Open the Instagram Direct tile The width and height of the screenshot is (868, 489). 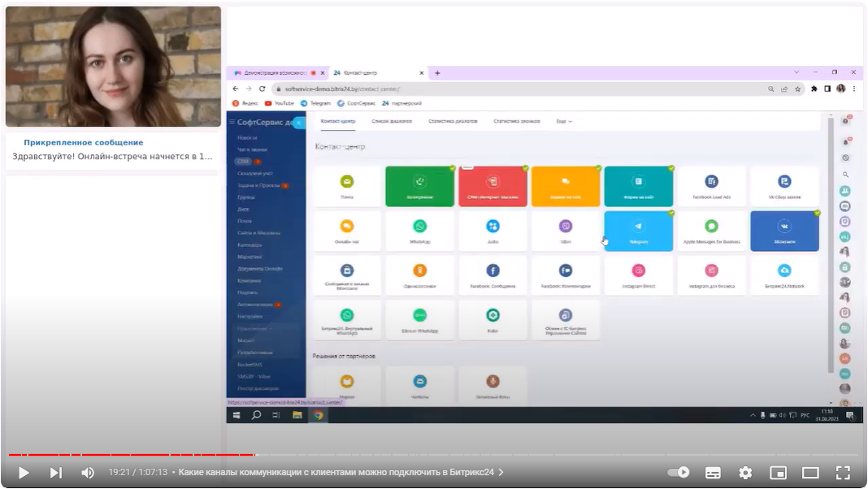[638, 275]
